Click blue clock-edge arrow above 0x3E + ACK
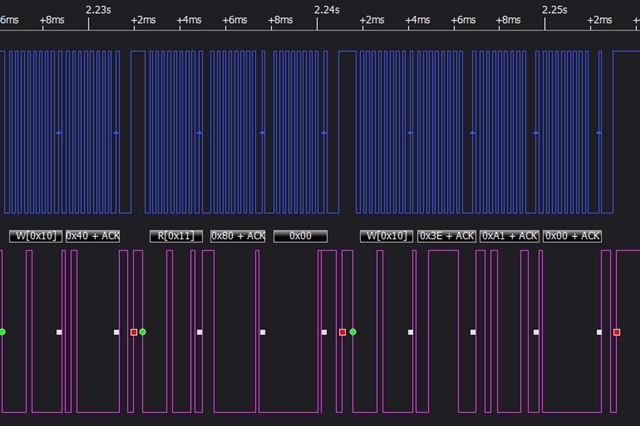 pos(473,133)
